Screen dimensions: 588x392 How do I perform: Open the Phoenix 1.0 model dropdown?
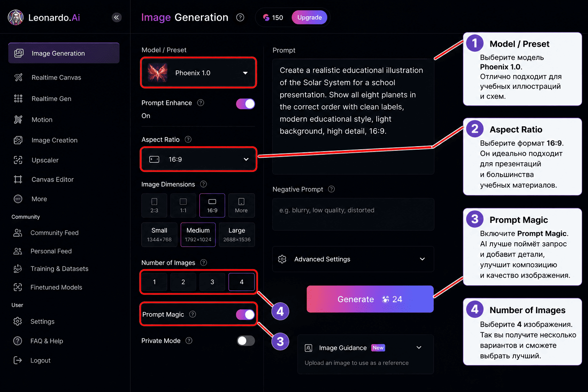point(198,73)
